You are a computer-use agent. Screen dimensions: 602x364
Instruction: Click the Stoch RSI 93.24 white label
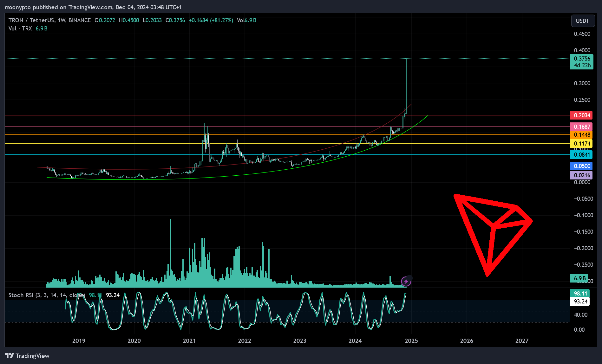tap(580, 302)
